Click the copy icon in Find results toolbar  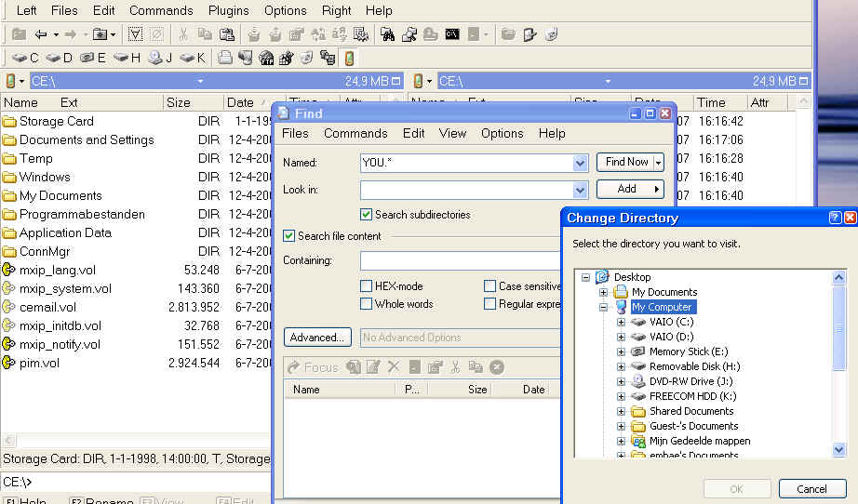476,366
